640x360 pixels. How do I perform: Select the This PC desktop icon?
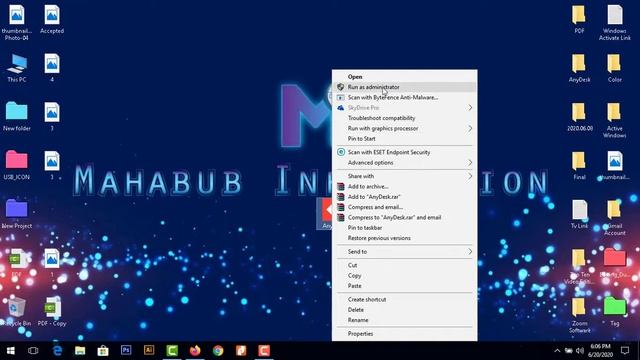point(17,69)
